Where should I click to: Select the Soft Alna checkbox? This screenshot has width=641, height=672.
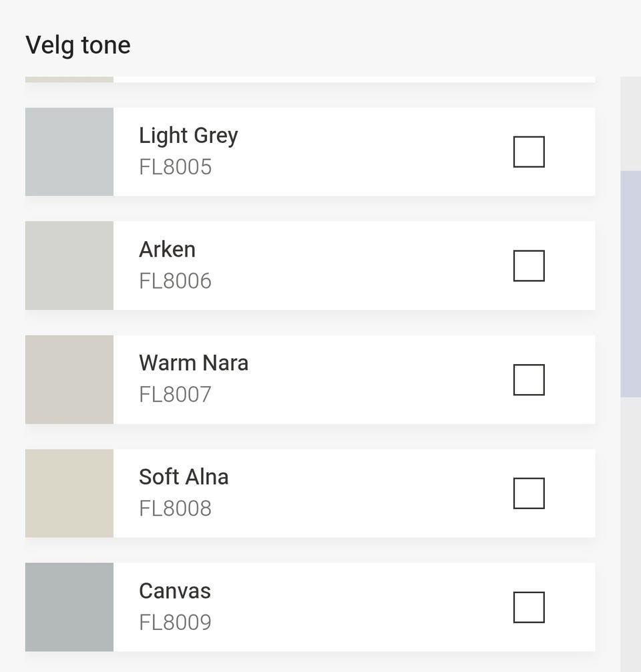(529, 493)
